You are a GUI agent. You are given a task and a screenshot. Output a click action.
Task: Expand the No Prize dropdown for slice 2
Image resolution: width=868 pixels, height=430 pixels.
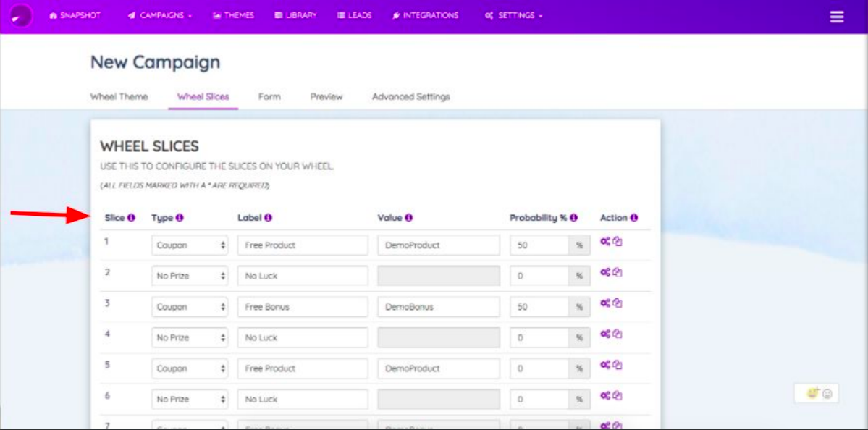pyautogui.click(x=190, y=276)
